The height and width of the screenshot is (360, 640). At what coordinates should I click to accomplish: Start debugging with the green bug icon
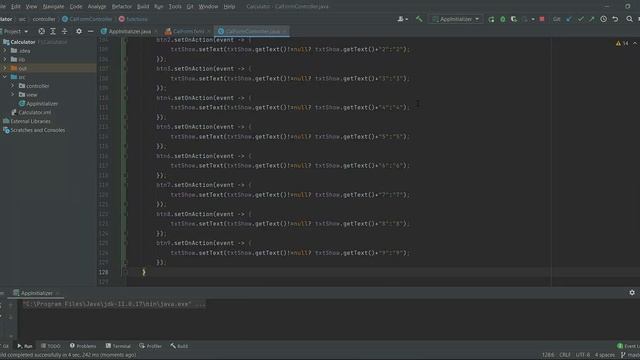click(x=503, y=19)
